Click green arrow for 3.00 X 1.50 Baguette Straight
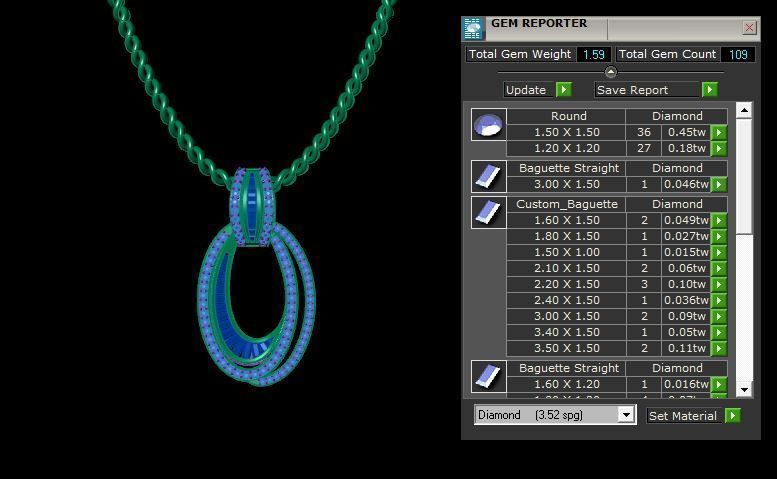 (x=719, y=184)
